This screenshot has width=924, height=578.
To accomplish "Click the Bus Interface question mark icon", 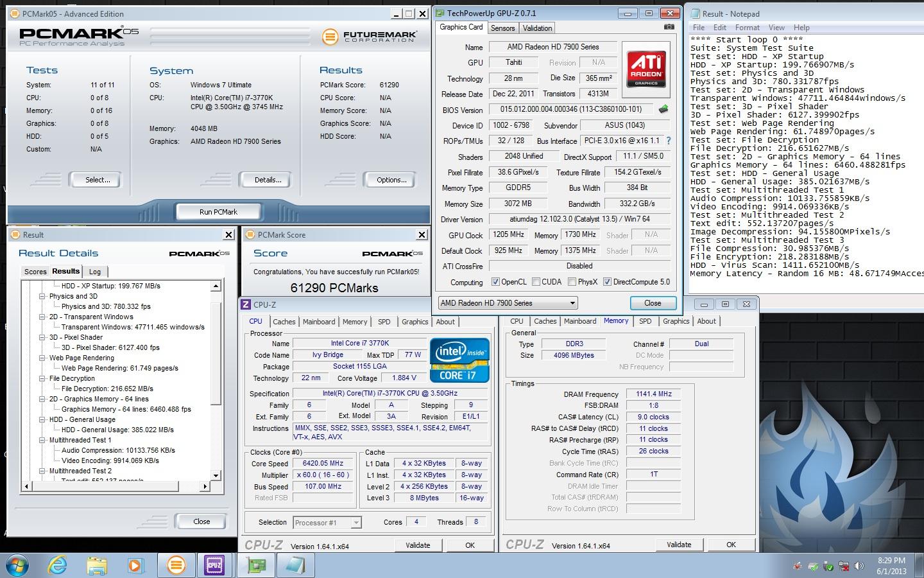I will [668, 141].
